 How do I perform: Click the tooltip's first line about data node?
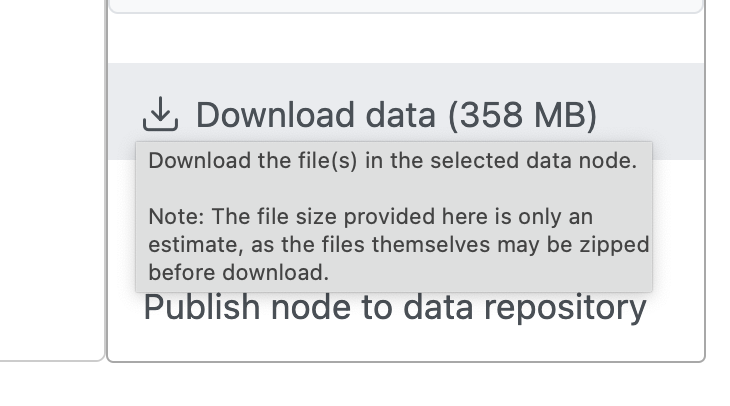[x=392, y=160]
